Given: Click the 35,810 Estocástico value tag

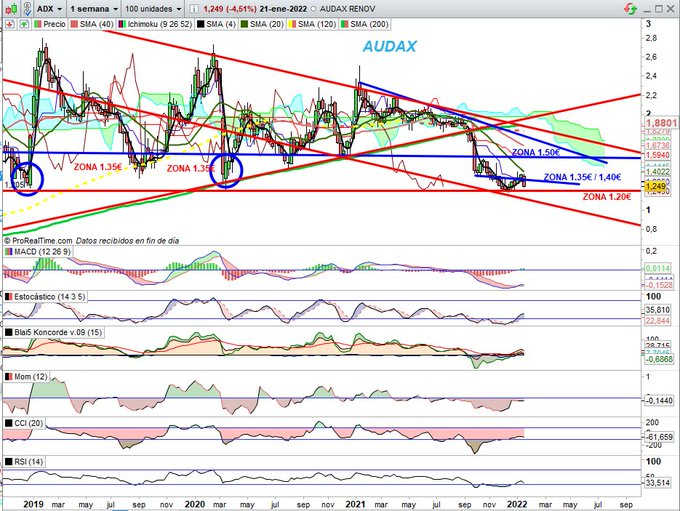Looking at the screenshot, I should [657, 310].
